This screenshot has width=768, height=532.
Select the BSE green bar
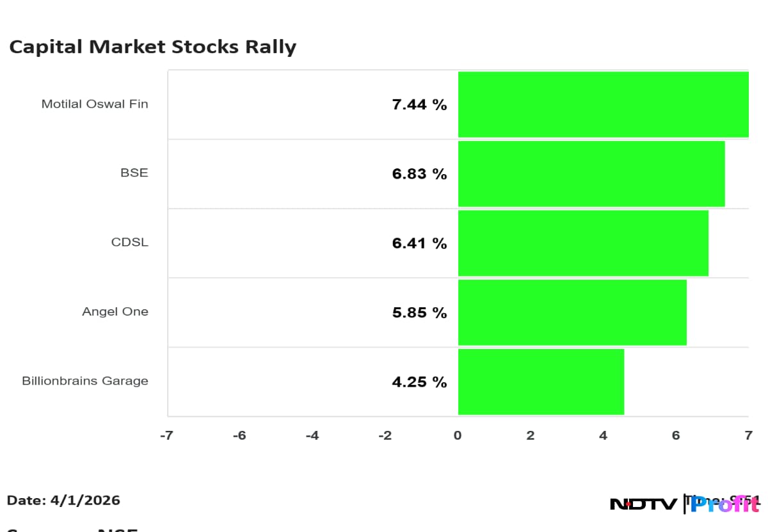pyautogui.click(x=591, y=173)
